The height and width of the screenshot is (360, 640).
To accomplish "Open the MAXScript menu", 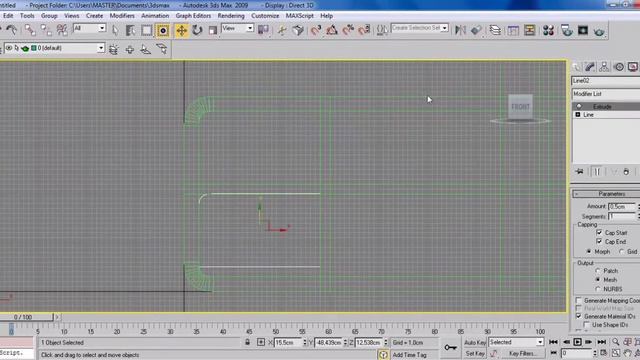I will coord(300,16).
